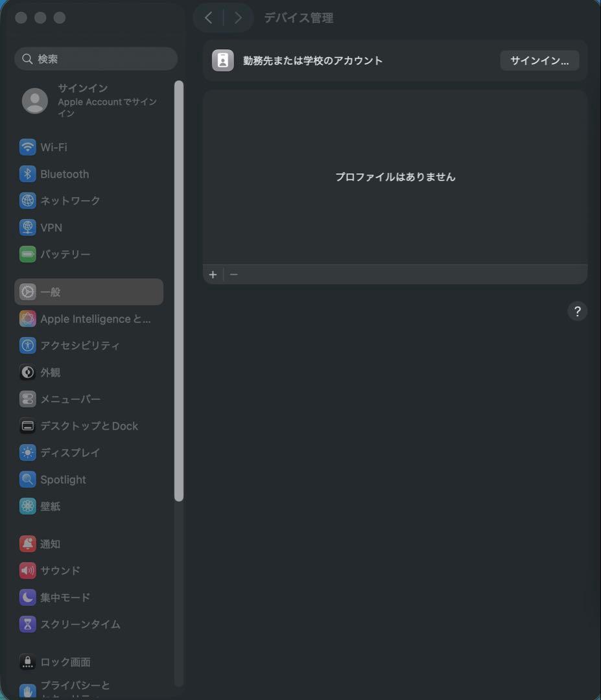Open the Wi-Fi settings icon

[27, 147]
